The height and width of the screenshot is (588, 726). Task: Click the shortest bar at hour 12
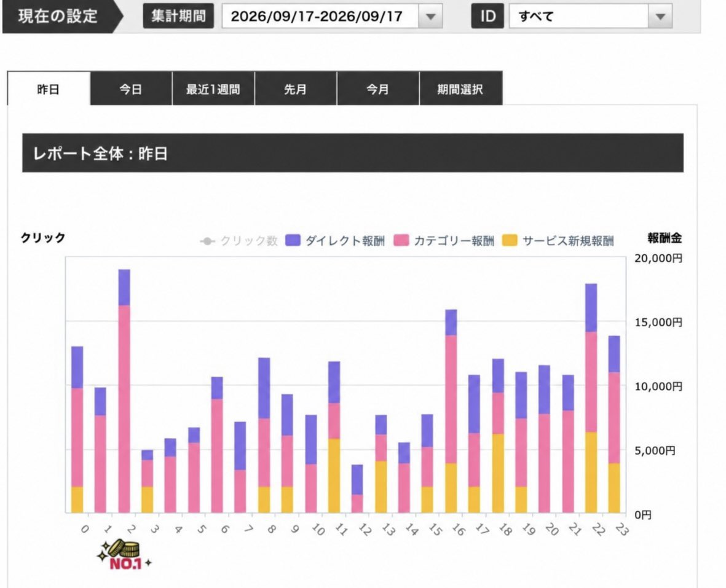[x=357, y=488]
